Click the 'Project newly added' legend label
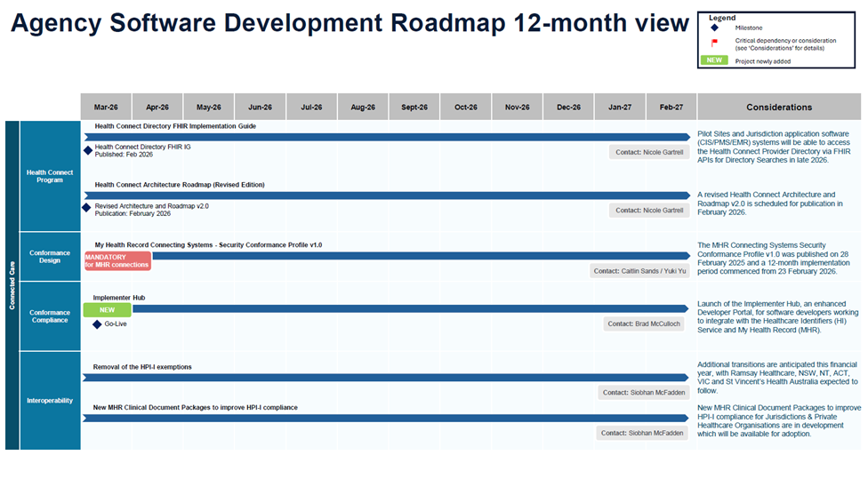Image resolution: width=868 pixels, height=487 pixels. [762, 61]
